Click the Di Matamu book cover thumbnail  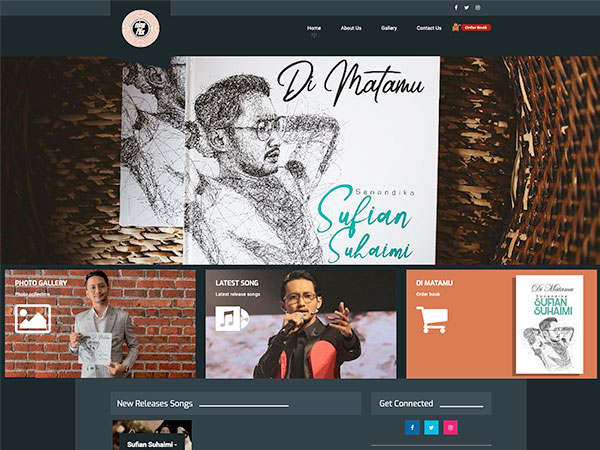click(x=549, y=325)
